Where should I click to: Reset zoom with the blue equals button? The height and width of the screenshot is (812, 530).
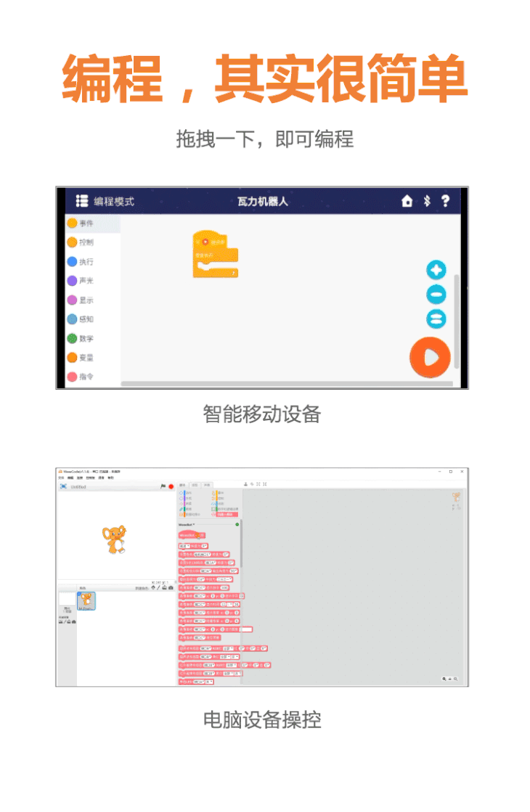pyautogui.click(x=436, y=319)
